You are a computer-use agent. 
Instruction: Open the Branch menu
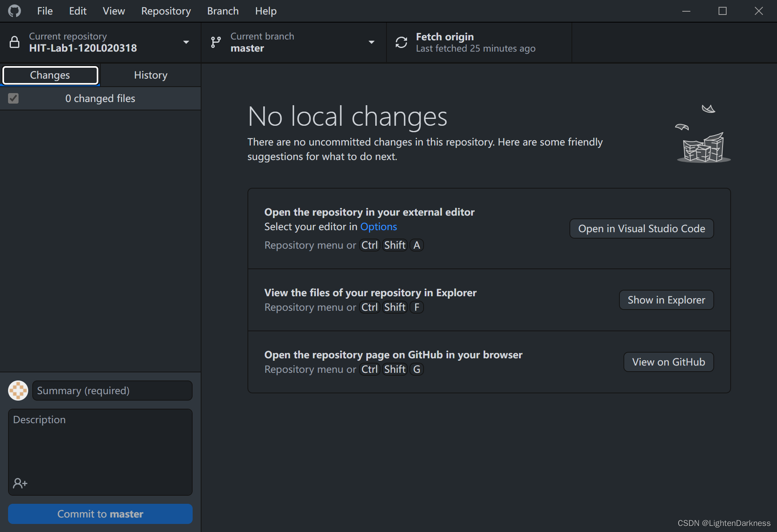tap(222, 11)
